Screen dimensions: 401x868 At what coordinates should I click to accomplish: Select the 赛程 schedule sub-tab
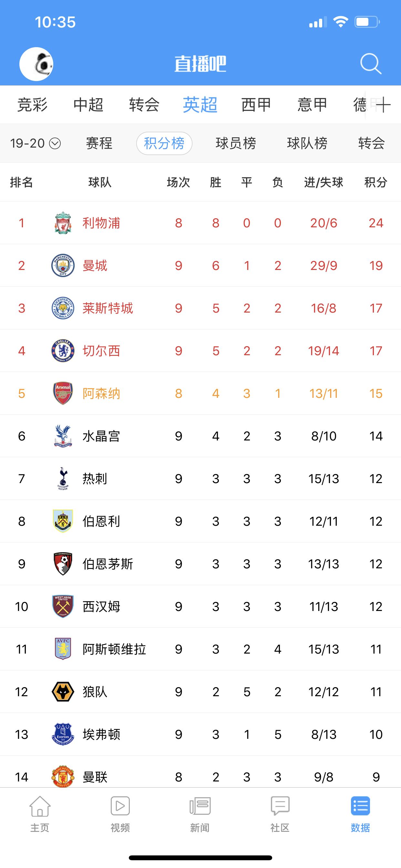point(99,144)
